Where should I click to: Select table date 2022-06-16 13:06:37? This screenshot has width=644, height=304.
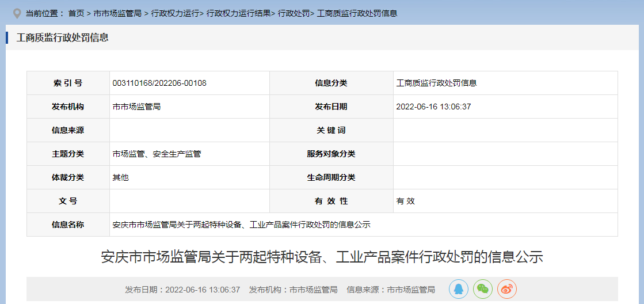[433, 107]
